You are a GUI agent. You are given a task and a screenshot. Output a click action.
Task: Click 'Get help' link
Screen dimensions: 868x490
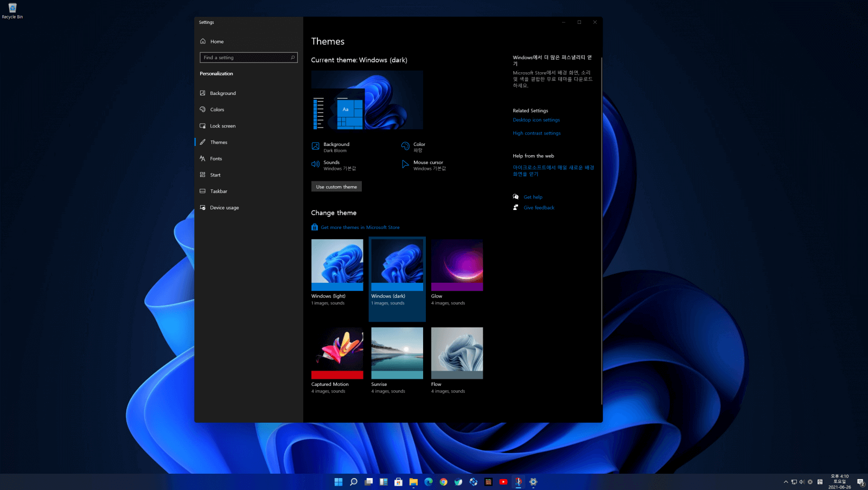(533, 197)
